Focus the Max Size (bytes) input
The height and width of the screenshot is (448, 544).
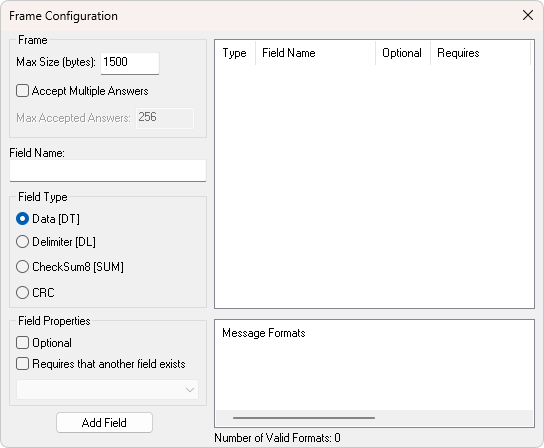click(130, 63)
